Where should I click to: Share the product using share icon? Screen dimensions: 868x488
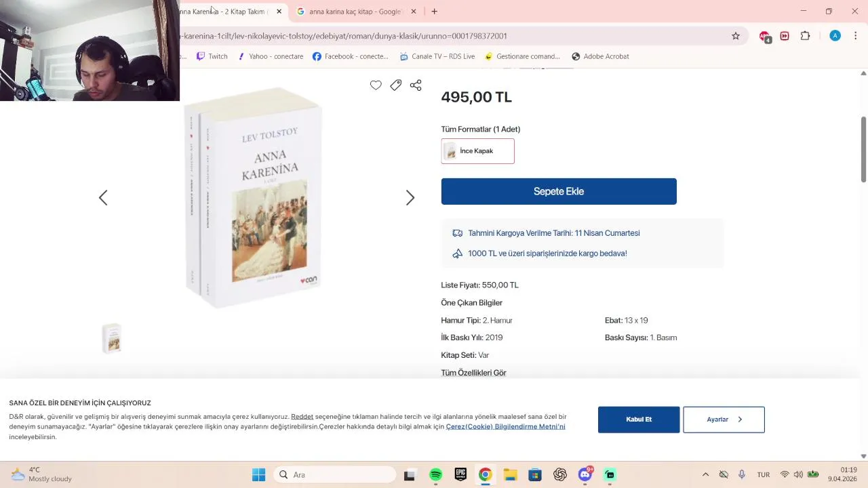coord(416,85)
